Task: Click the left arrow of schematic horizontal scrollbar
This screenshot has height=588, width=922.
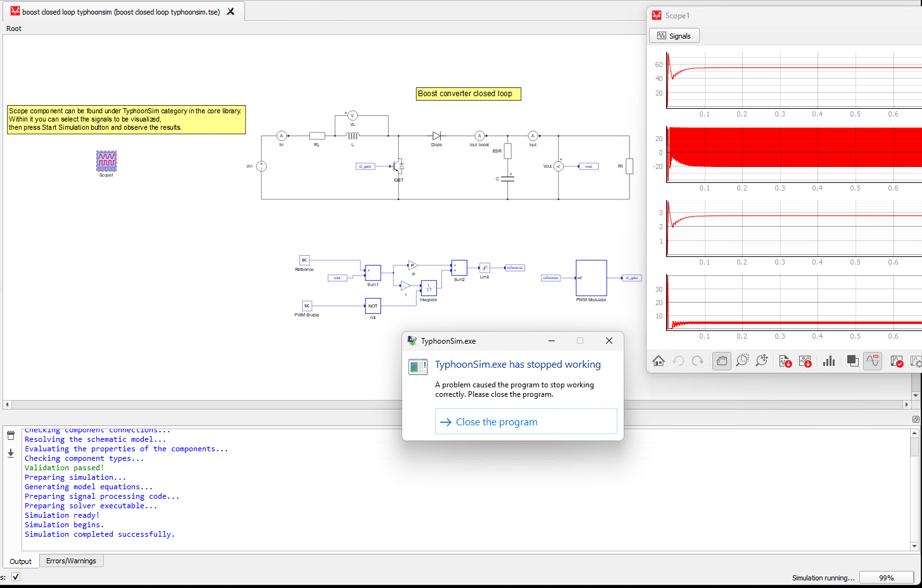Action: [x=7, y=404]
